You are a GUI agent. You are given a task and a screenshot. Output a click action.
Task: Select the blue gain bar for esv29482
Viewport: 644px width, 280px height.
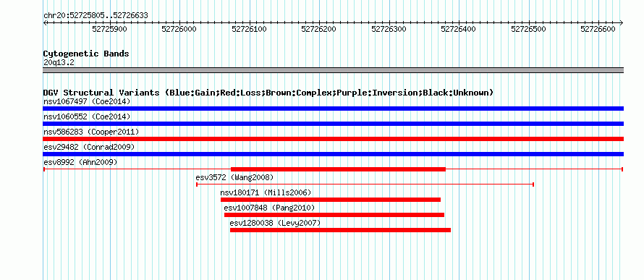click(333, 154)
